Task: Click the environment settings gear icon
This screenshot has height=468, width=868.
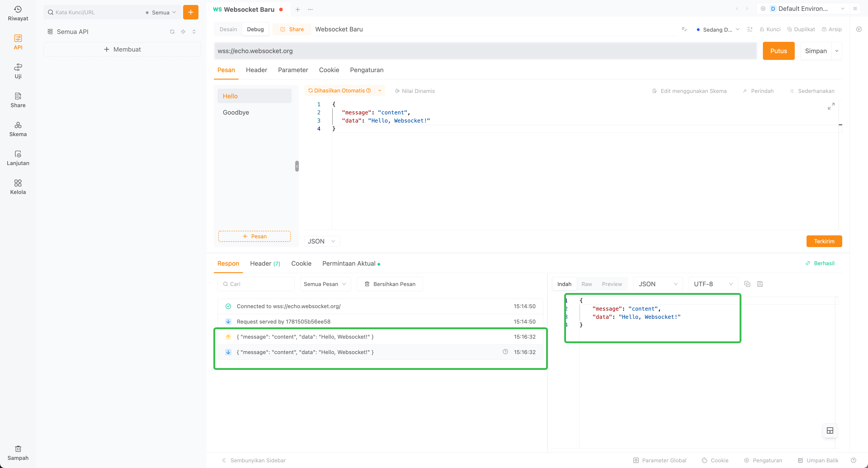Action: (763, 9)
